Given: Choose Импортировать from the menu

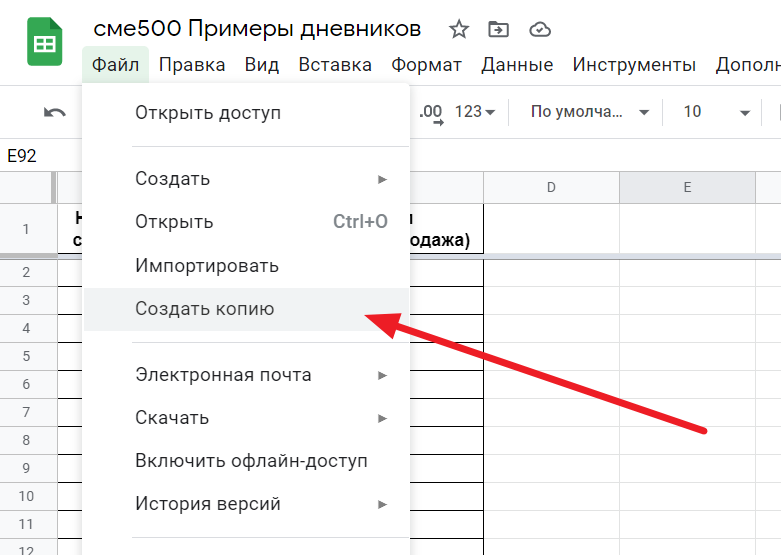Looking at the screenshot, I should click(206, 266).
